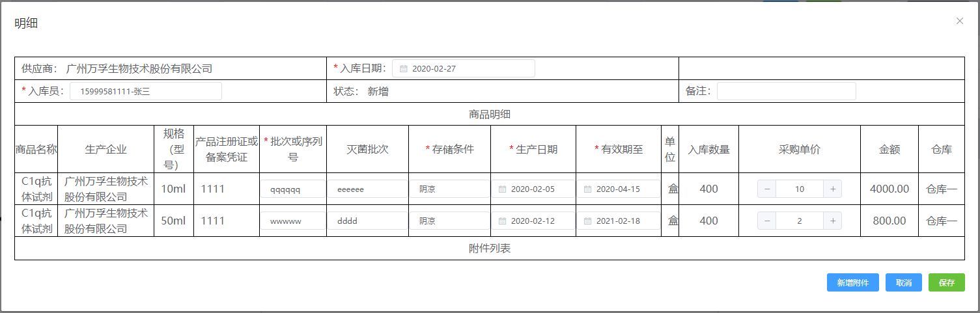This screenshot has width=980, height=313.
Task: Click the 新增附件 button
Action: click(852, 282)
